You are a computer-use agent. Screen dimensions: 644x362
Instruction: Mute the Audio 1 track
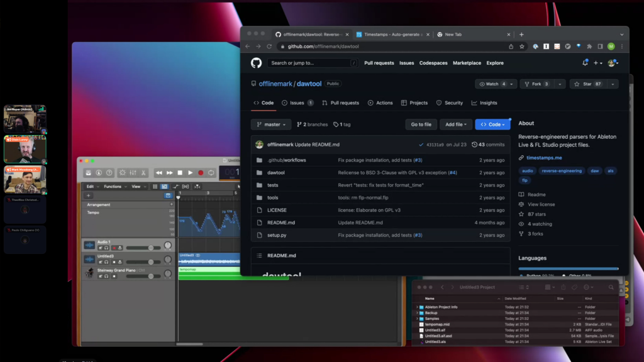point(100,248)
